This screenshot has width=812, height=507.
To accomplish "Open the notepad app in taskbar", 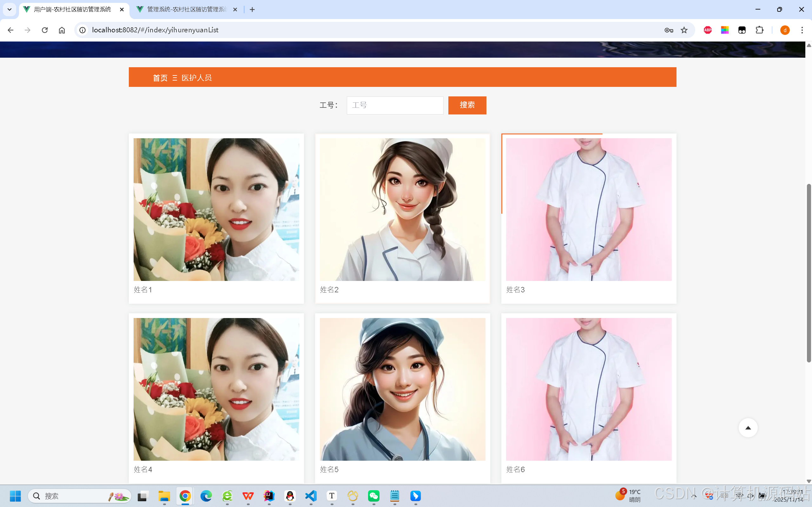I will coord(395,496).
